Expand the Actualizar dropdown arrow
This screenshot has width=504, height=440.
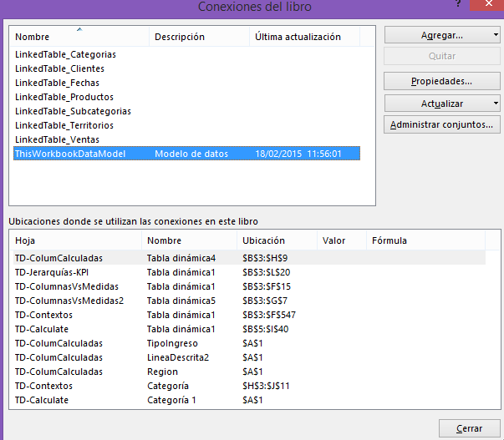496,104
